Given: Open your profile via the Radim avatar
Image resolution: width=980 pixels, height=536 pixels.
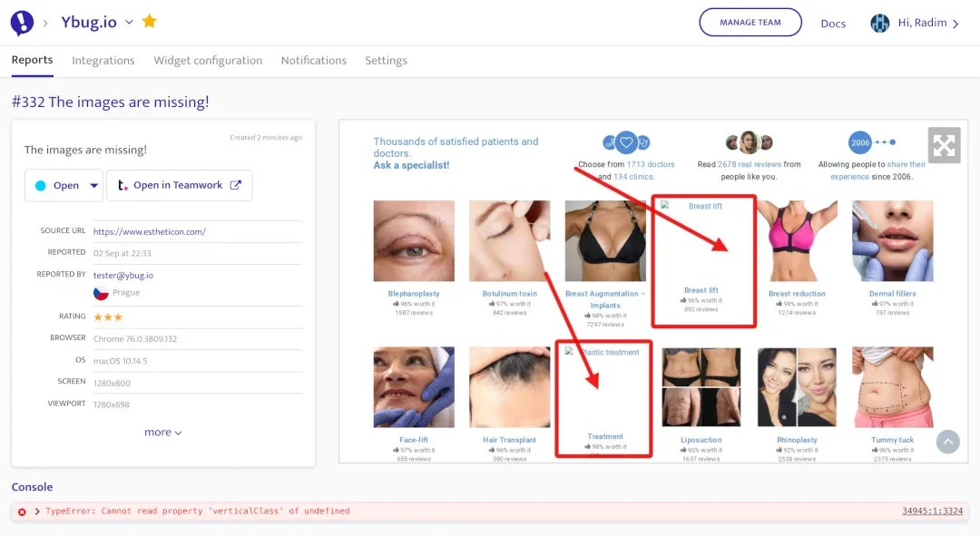Looking at the screenshot, I should 879,22.
